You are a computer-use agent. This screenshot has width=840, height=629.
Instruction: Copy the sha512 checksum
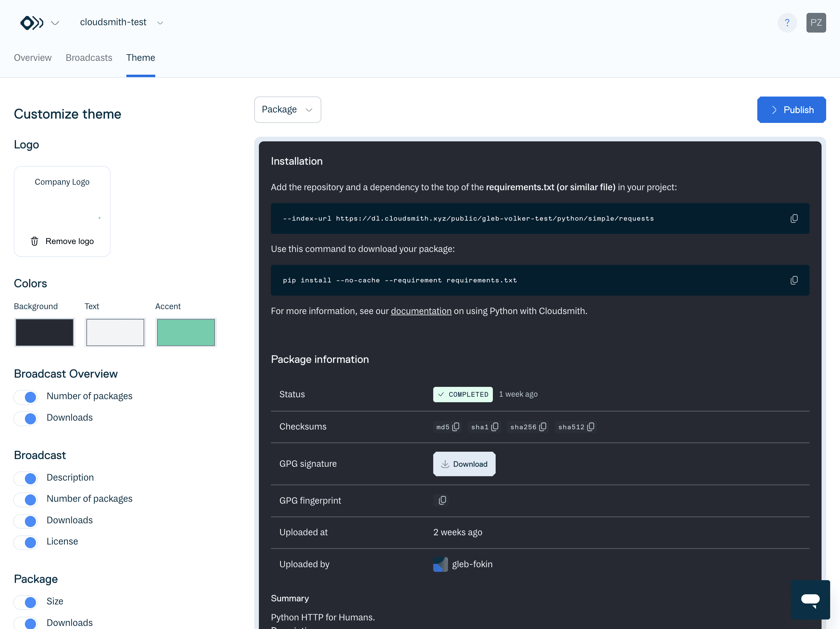coord(591,427)
